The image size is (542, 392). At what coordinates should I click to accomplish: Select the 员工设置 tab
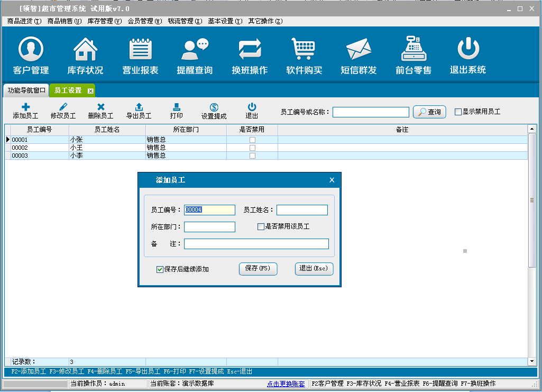click(x=68, y=90)
